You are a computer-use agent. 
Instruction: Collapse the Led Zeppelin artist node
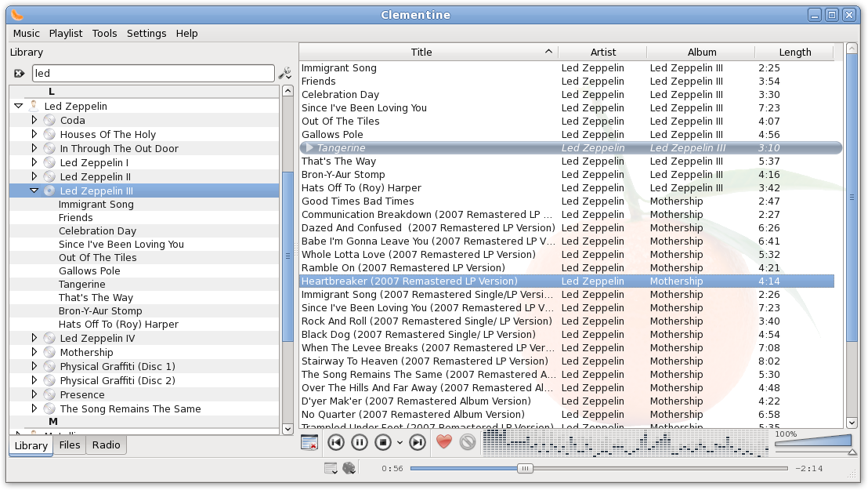[x=19, y=106]
